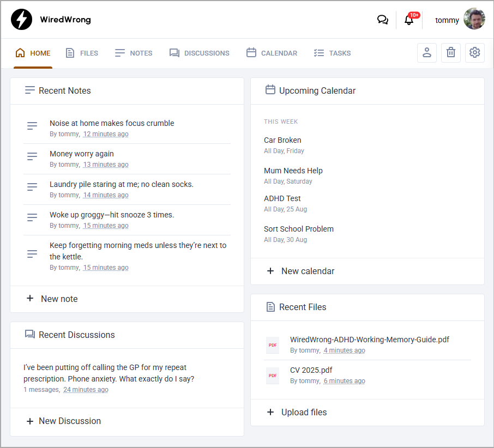Open the Tasks tab

[332, 53]
